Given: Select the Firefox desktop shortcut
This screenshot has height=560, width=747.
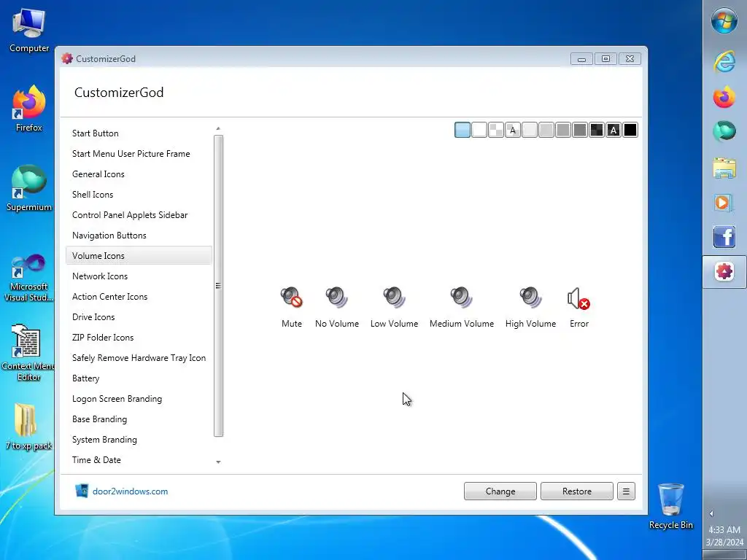Looking at the screenshot, I should click(29, 109).
